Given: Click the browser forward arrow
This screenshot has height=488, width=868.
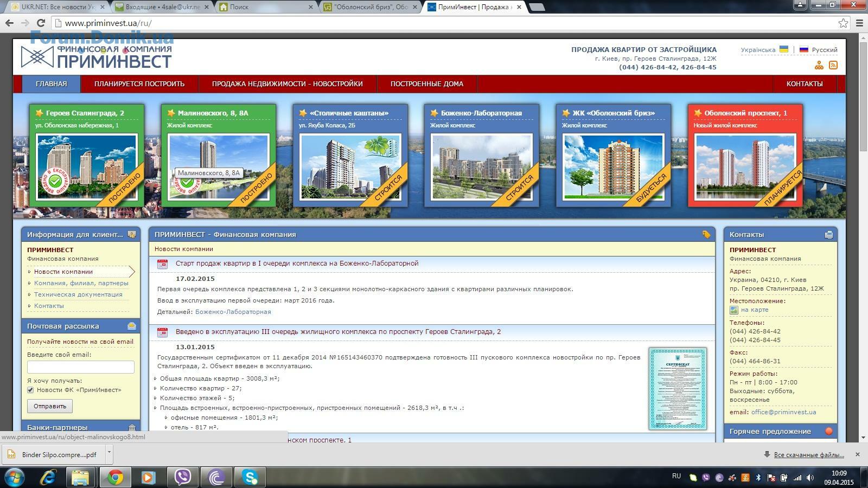Looking at the screenshot, I should point(25,23).
